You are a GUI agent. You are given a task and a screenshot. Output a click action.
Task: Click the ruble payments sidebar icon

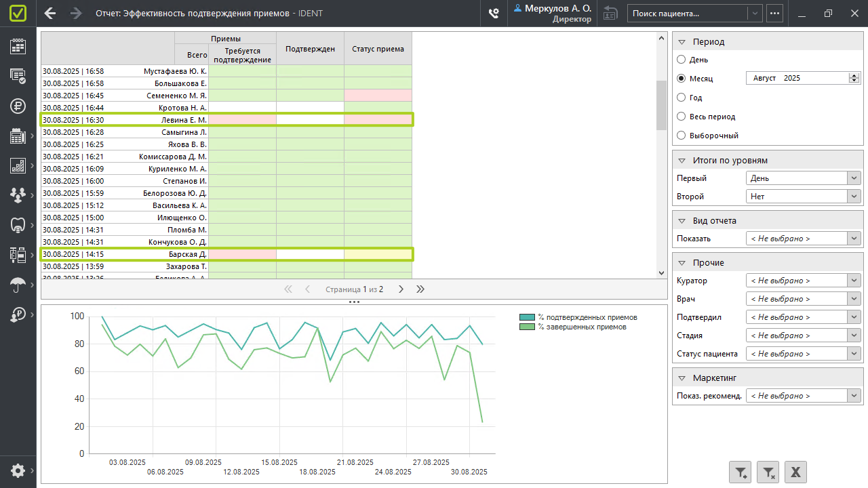pos(18,106)
